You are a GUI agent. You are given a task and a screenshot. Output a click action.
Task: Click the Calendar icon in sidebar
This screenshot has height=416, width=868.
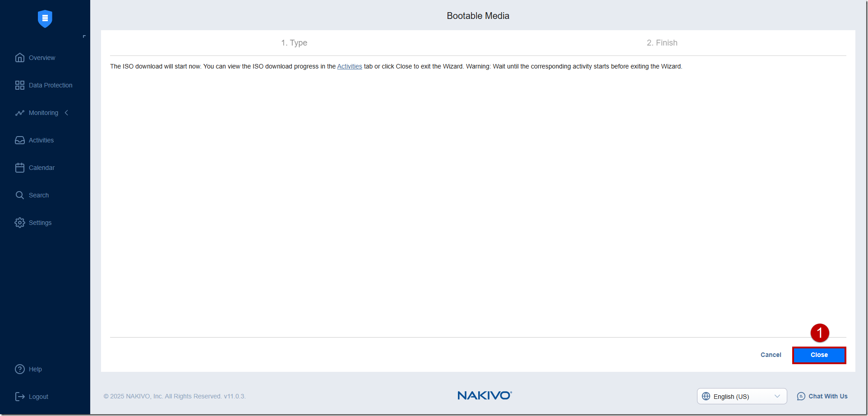20,168
